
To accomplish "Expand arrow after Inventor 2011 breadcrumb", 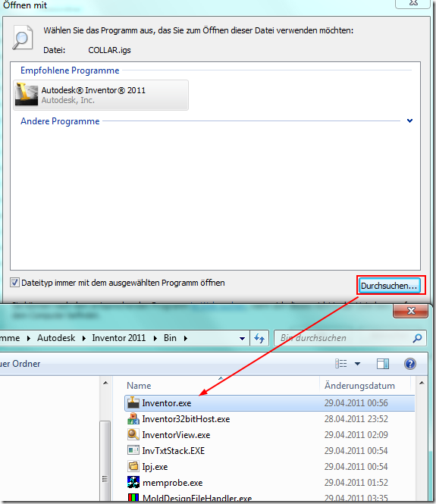I will click(155, 338).
